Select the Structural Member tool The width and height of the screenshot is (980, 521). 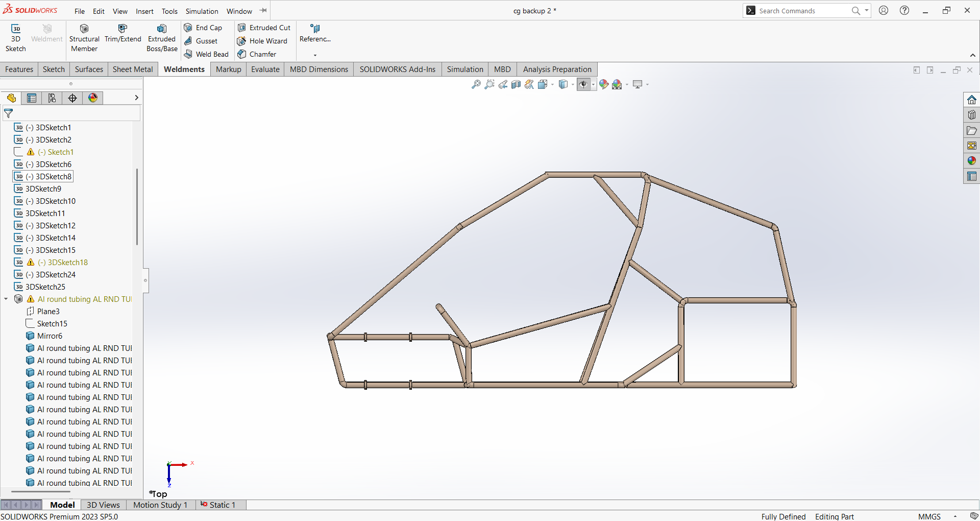[x=84, y=38]
